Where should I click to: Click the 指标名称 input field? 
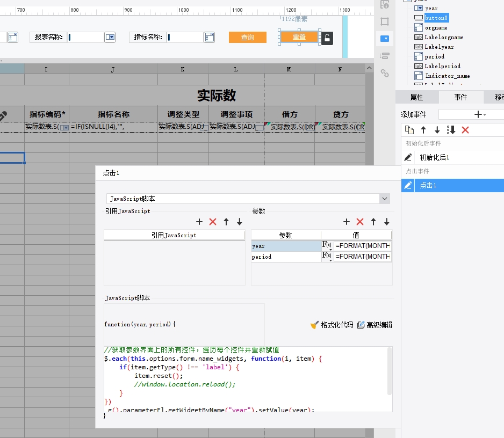coord(185,37)
